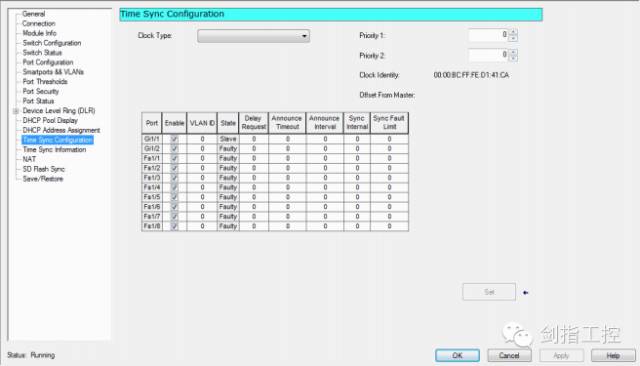The height and width of the screenshot is (366, 640).
Task: Open the NAT page in the tree
Action: [29, 160]
